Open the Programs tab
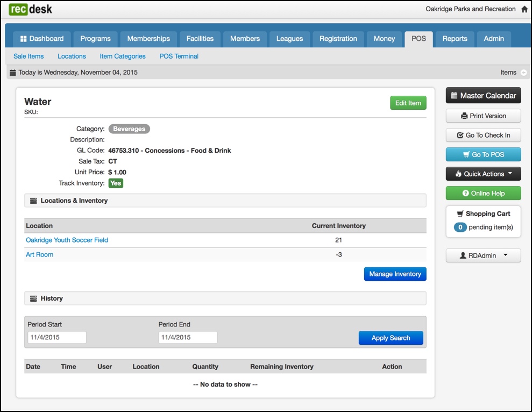The height and width of the screenshot is (412, 532). click(x=95, y=39)
